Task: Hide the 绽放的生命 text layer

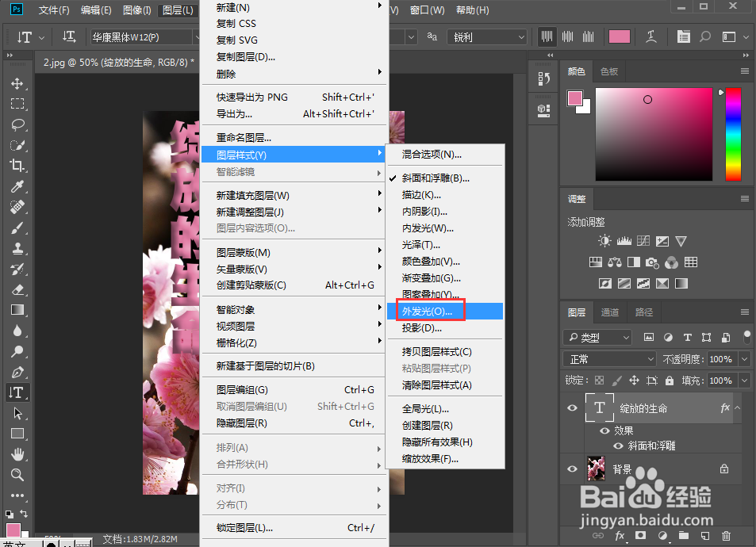Action: (x=572, y=408)
